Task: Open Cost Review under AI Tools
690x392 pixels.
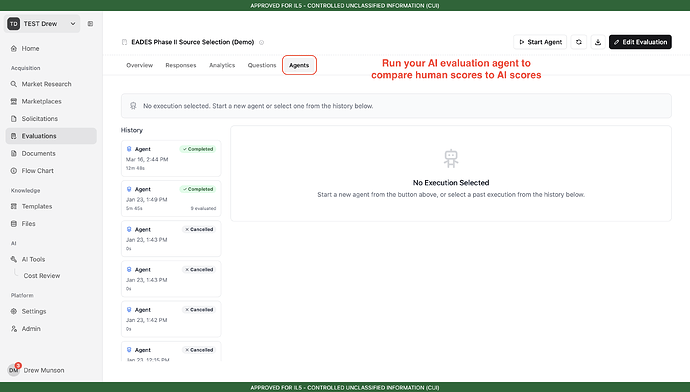Action: pos(42,276)
